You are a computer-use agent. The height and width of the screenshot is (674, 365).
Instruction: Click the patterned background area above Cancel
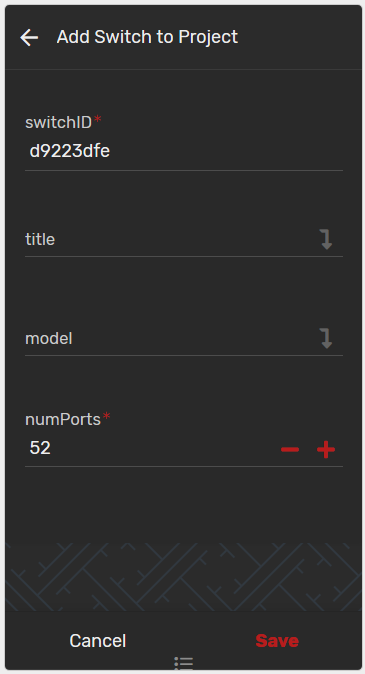(x=184, y=576)
